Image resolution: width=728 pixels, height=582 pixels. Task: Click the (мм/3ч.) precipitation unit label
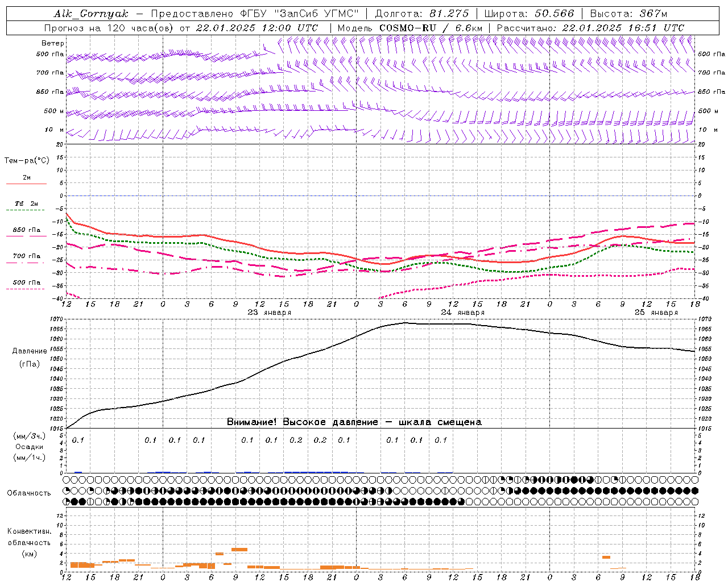(30, 436)
